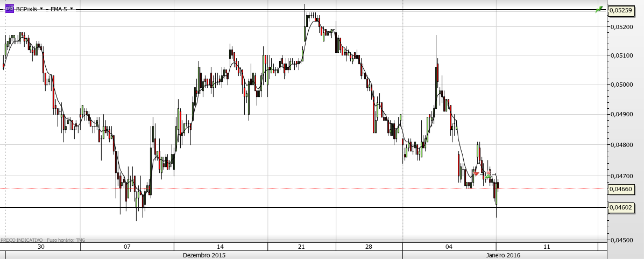Click the red sell order triangle marker
The height and width of the screenshot is (259, 644).
pyautogui.click(x=476, y=174)
